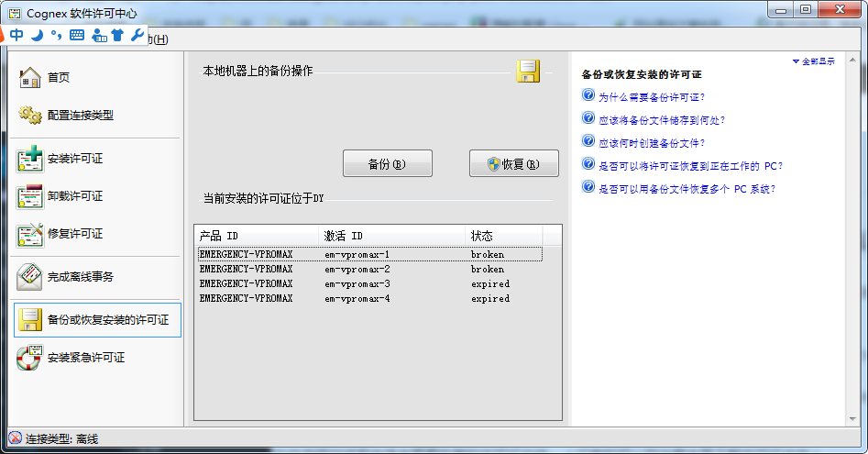Viewport: 868px width, 454px height.
Task: Open the IME wrench settings icon
Action: (x=137, y=36)
